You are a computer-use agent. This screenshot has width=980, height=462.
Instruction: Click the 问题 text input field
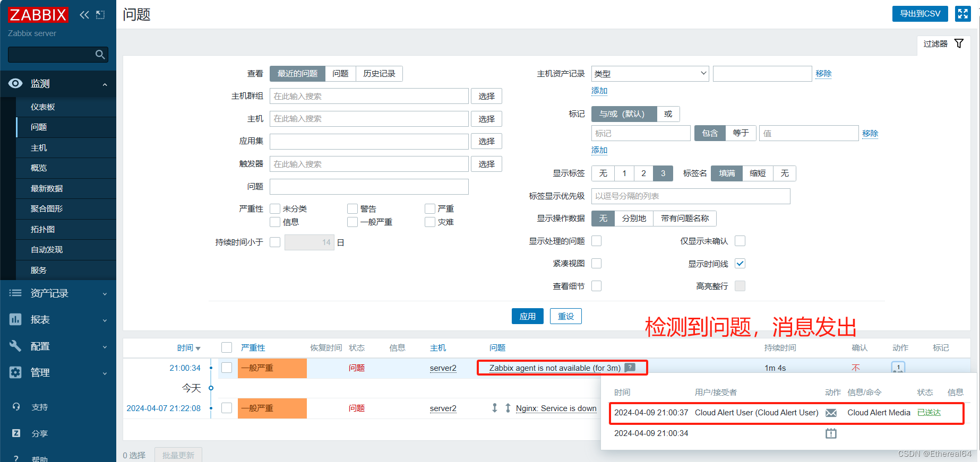tap(369, 187)
